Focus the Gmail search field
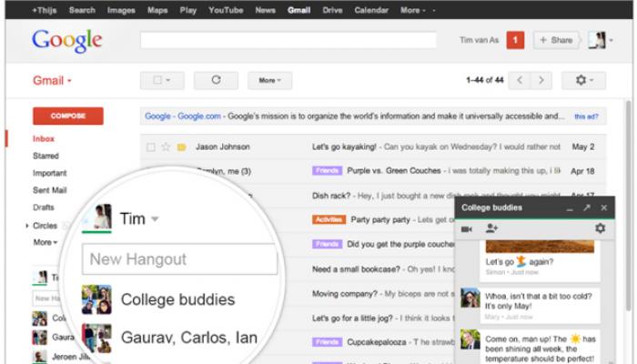This screenshot has height=364, width=637. (288, 40)
